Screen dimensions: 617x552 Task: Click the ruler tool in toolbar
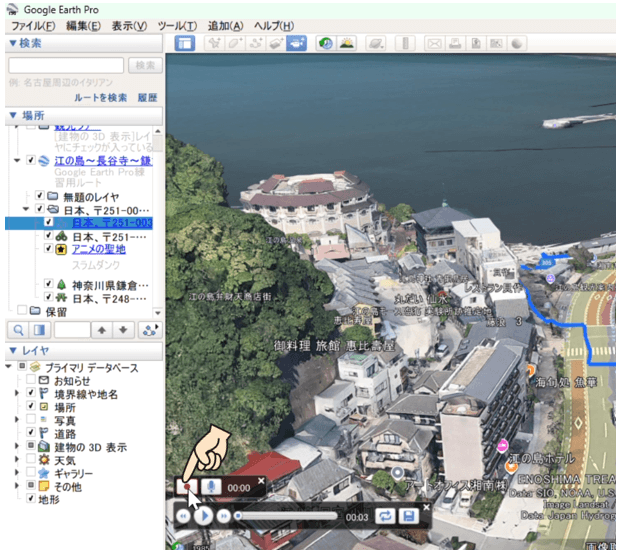click(x=404, y=44)
